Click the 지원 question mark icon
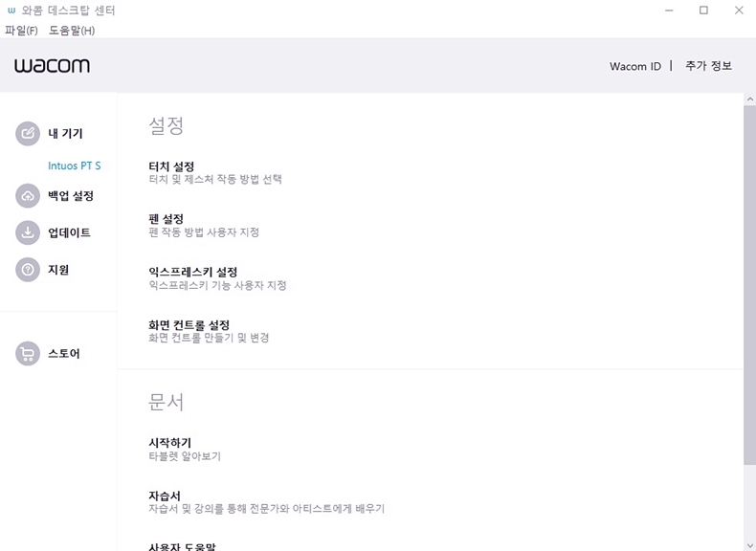Viewport: 756px width, 551px height. pyautogui.click(x=28, y=270)
